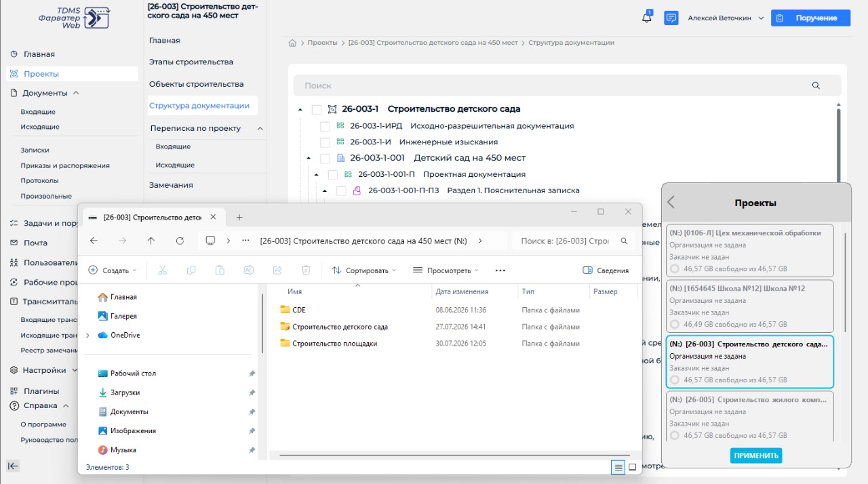This screenshot has height=484, width=868.
Task: Click the home icon in the breadcrumb
Action: (292, 43)
